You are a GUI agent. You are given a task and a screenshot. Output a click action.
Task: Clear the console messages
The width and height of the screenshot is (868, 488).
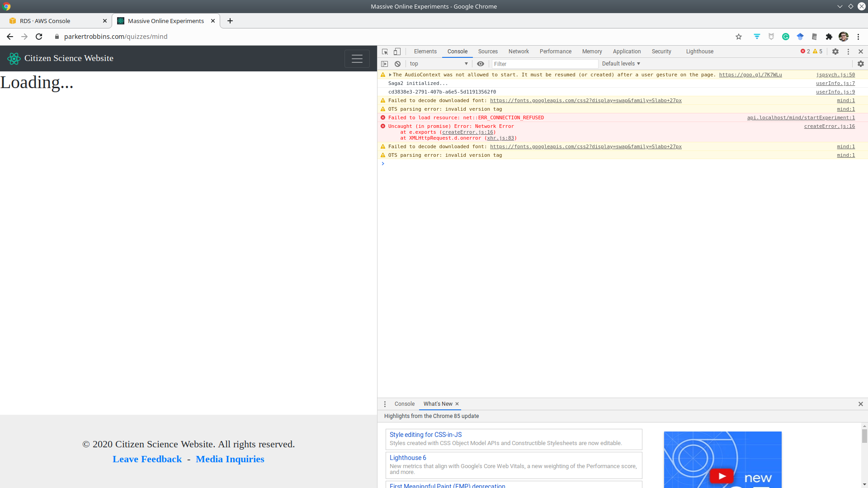[x=397, y=64]
